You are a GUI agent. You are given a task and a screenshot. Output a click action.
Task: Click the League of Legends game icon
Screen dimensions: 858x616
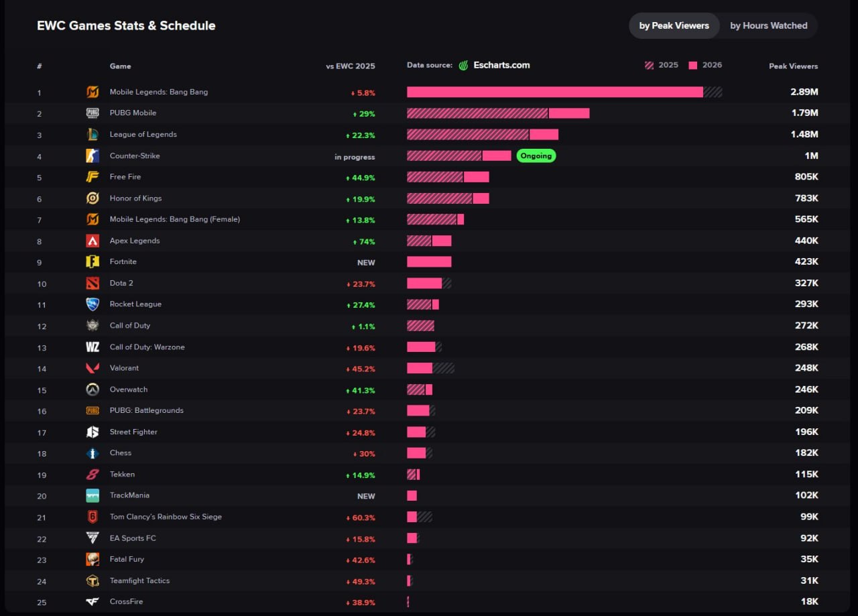pyautogui.click(x=93, y=135)
